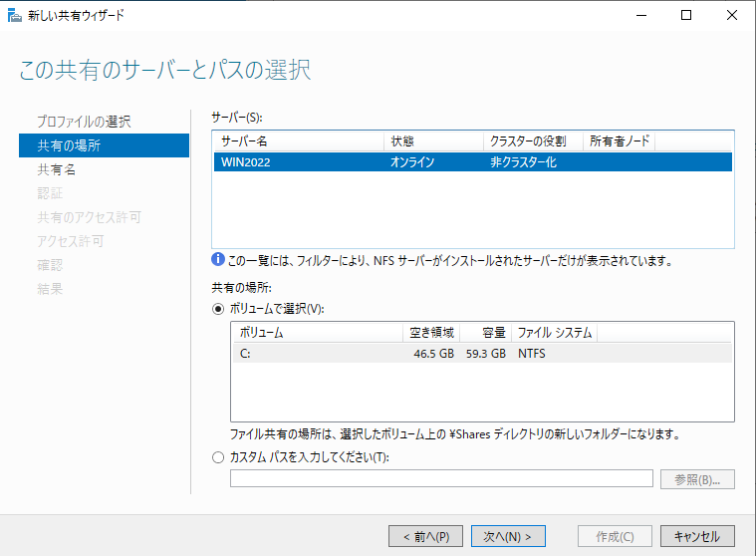The width and height of the screenshot is (756, 556).
Task: Click the '次へ(N) >' button
Action: click(508, 536)
